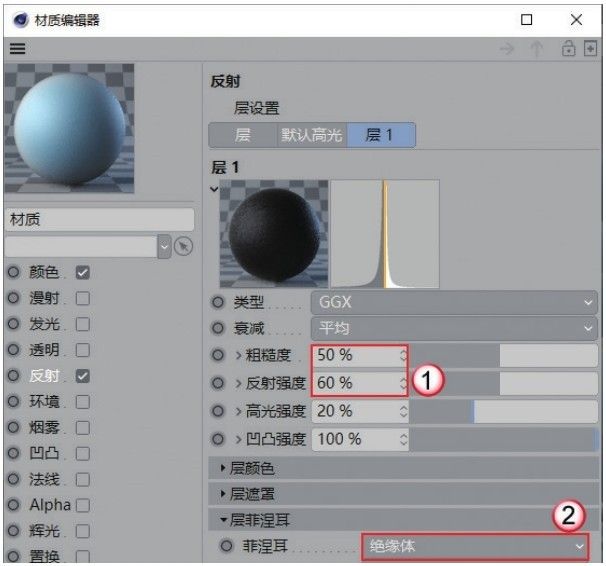Click animation dot next to 颜色
The height and width of the screenshot is (566, 606).
[14, 272]
